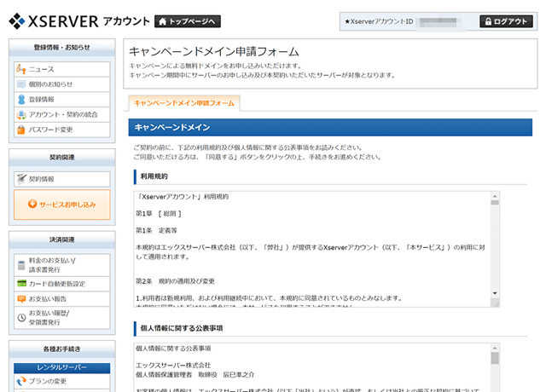Click the 各種お手続き panel header
Viewport: 546px width, 392px height.
click(x=62, y=349)
